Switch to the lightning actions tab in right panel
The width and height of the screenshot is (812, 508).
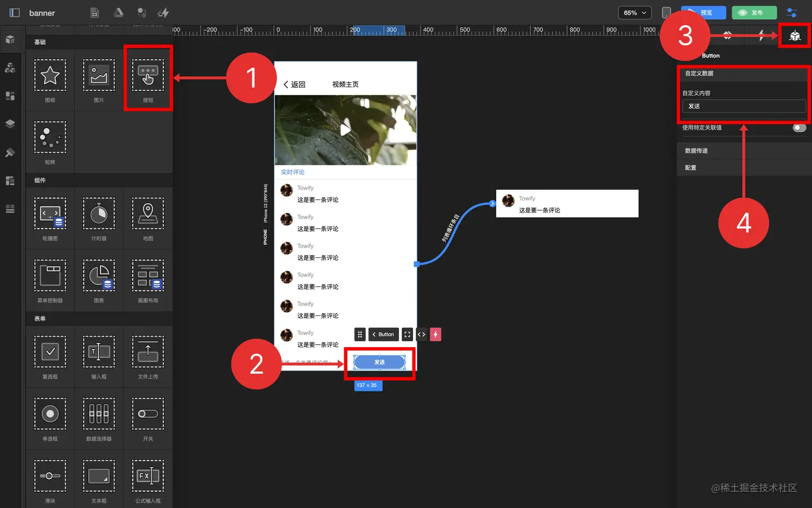click(x=762, y=35)
